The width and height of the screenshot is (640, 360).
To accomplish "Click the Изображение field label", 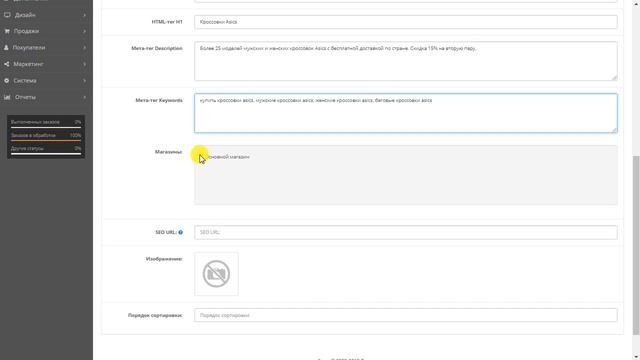I will click(164, 259).
